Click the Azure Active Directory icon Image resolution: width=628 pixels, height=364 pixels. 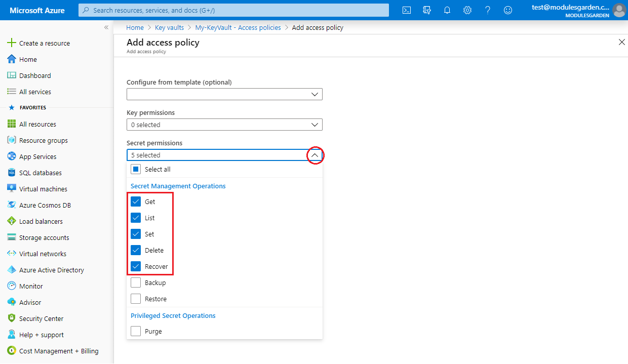click(x=12, y=270)
